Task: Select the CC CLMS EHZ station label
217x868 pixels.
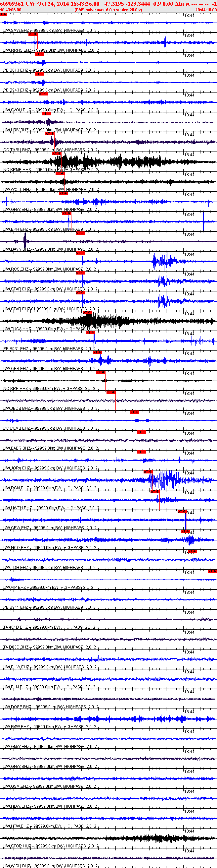Action: pos(51,428)
